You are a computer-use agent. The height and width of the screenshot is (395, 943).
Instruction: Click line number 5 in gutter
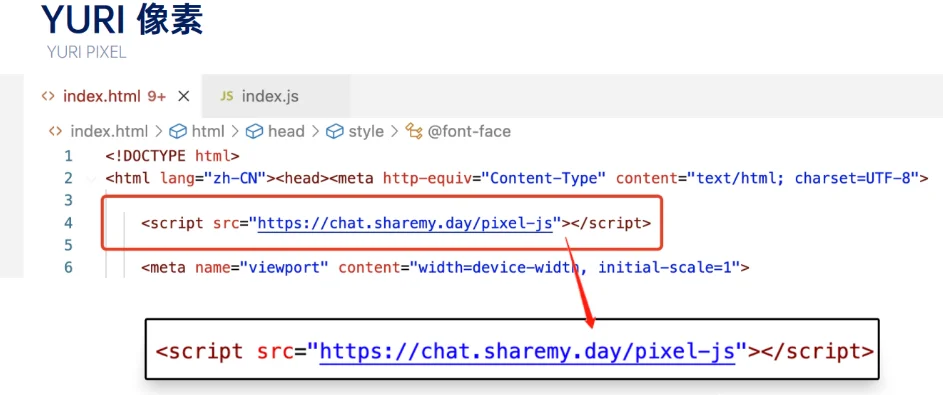point(68,245)
